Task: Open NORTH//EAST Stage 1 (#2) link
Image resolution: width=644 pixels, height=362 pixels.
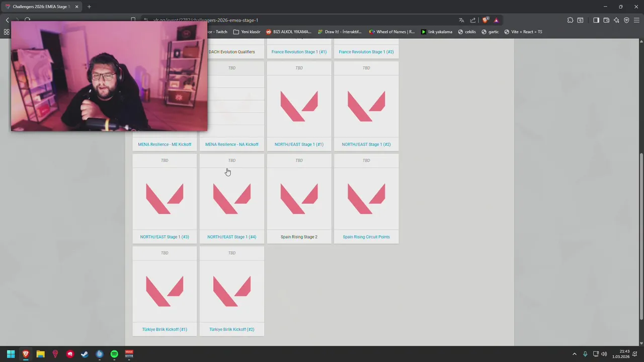Action: 366,144
